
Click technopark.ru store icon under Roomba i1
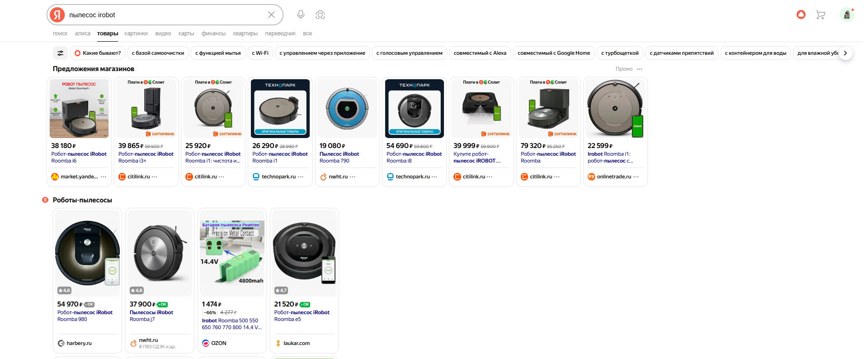coord(256,177)
